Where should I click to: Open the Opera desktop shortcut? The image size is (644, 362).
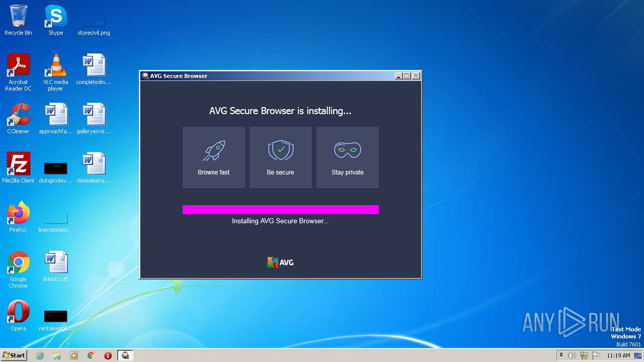pyautogui.click(x=18, y=316)
